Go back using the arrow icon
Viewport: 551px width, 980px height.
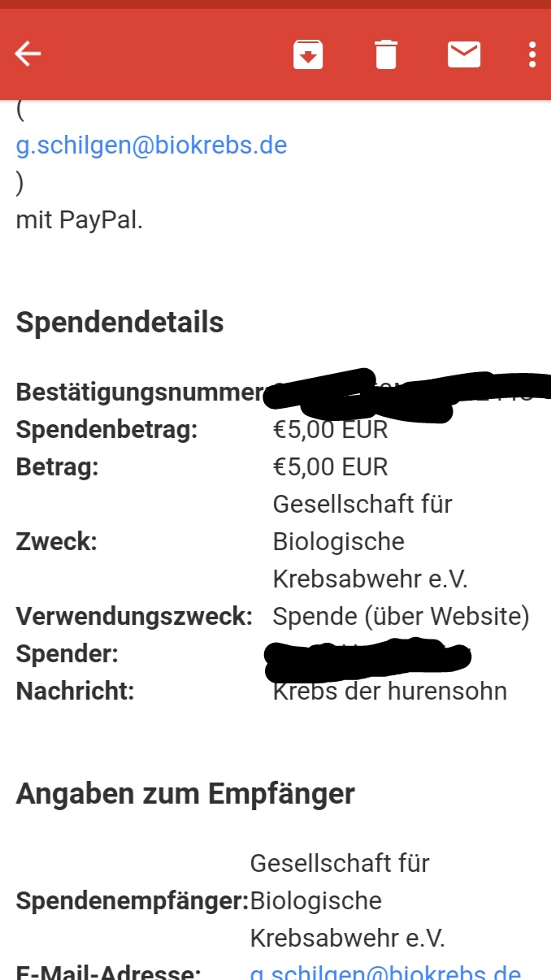click(x=28, y=54)
